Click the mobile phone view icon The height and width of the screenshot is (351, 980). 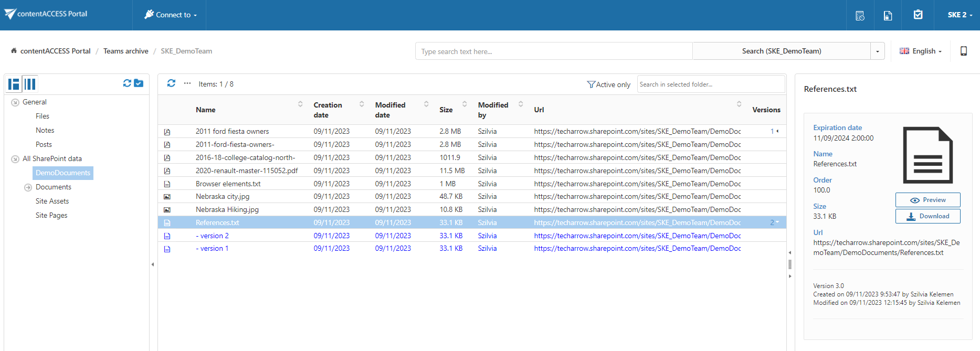963,51
